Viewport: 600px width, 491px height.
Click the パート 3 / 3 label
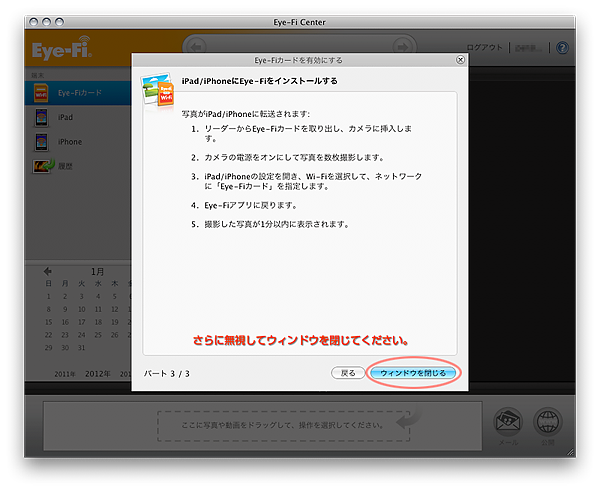pos(166,374)
